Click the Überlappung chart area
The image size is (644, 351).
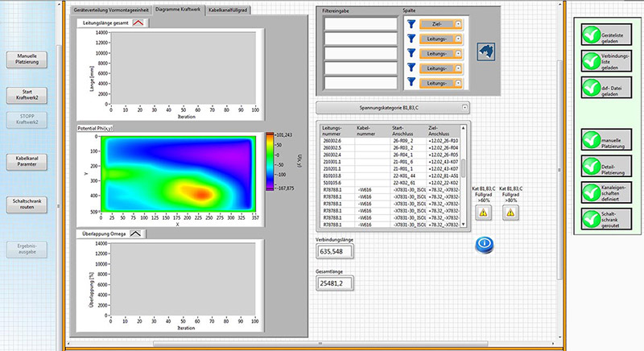tap(183, 279)
